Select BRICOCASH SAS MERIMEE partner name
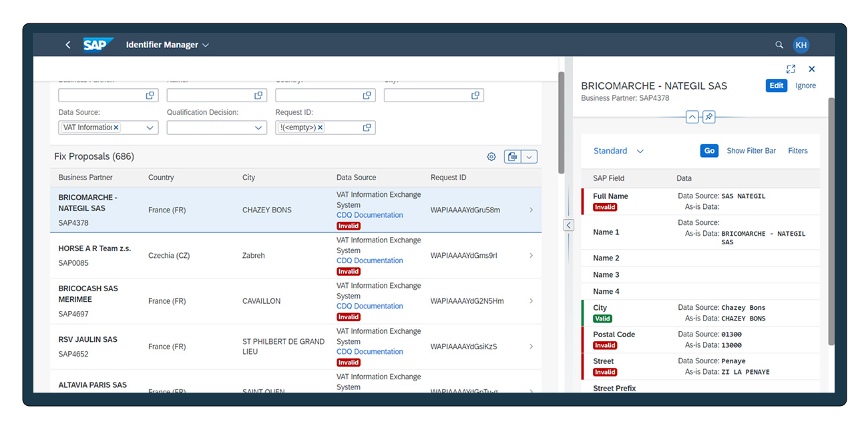The width and height of the screenshot is (868, 426). [x=88, y=294]
